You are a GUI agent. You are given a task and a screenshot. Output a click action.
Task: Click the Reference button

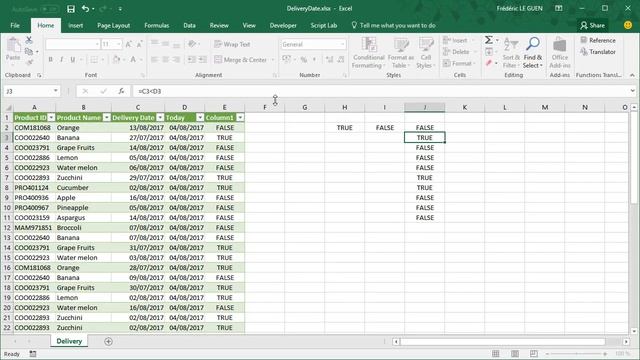coord(598,40)
